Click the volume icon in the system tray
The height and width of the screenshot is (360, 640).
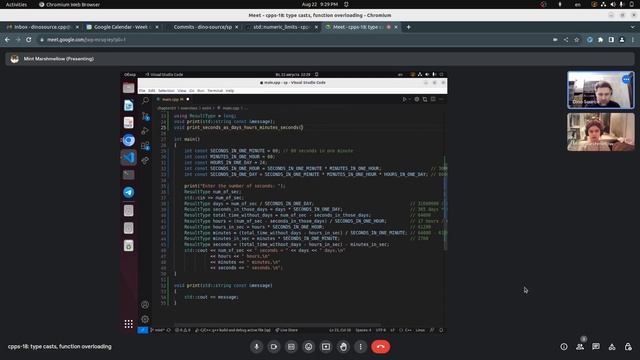point(613,4)
